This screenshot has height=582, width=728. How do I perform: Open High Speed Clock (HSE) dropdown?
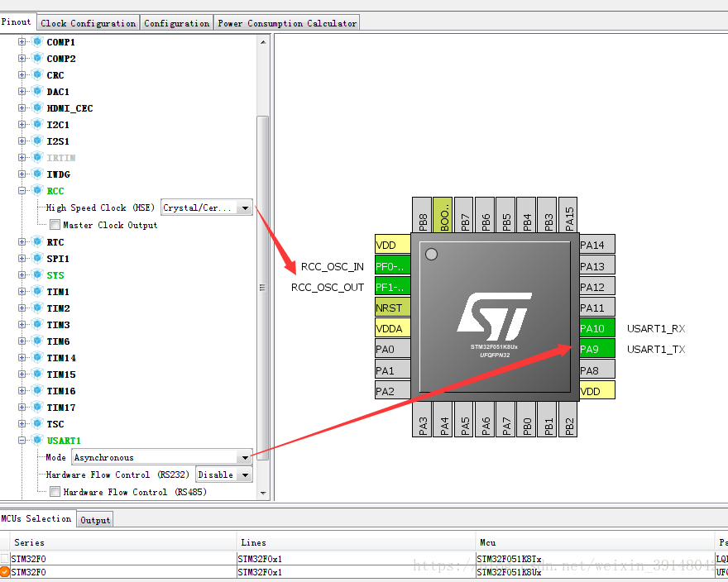(x=207, y=208)
